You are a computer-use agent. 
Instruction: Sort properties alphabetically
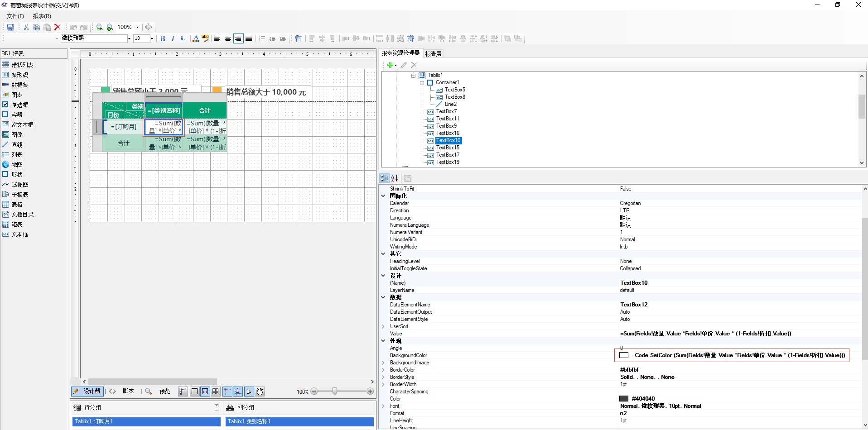(395, 178)
